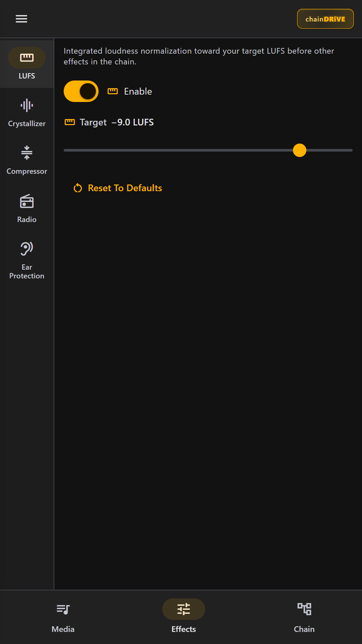This screenshot has width=362, height=644.
Task: Open the Crystallizer effect settings
Action: (x=27, y=112)
